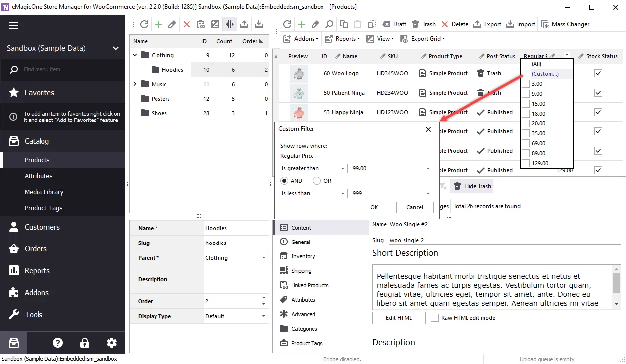Expand the Music category tree node
The width and height of the screenshot is (626, 364).
pyautogui.click(x=134, y=84)
